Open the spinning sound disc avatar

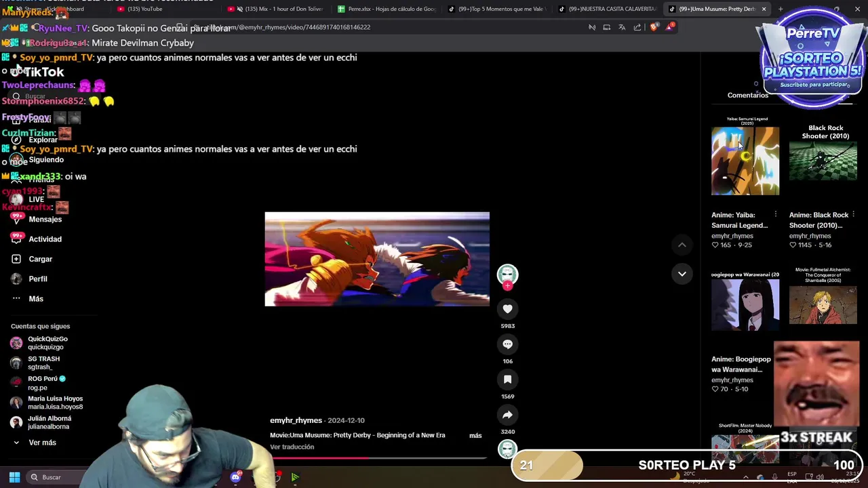click(x=507, y=449)
